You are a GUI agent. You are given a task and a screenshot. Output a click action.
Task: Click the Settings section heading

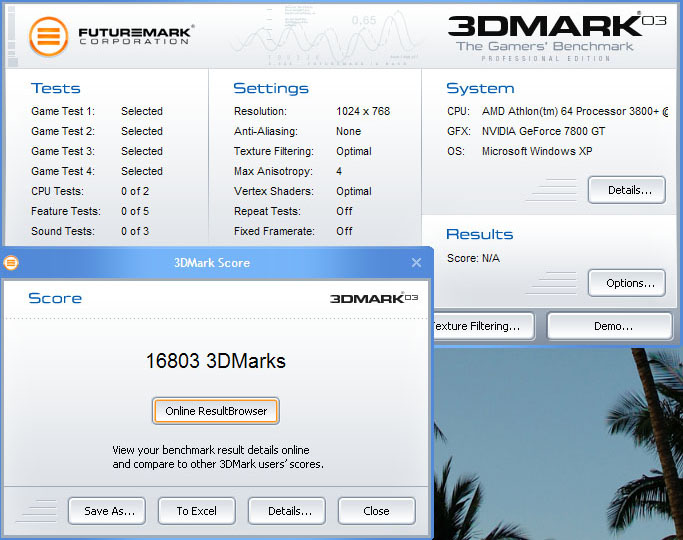coord(271,88)
